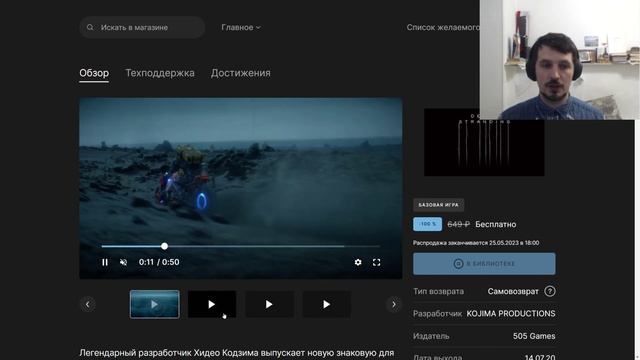Open video settings gear
Image resolution: width=640 pixels, height=360 pixels.
358,262
